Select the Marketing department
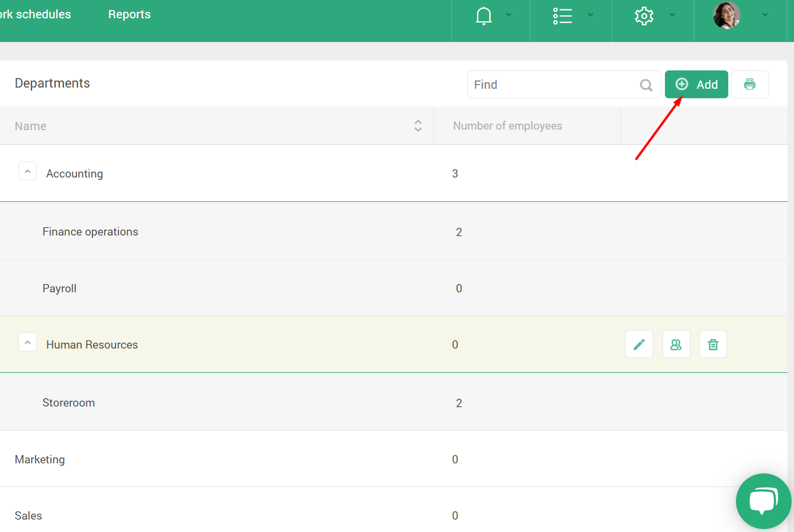The width and height of the screenshot is (794, 532). click(x=40, y=459)
